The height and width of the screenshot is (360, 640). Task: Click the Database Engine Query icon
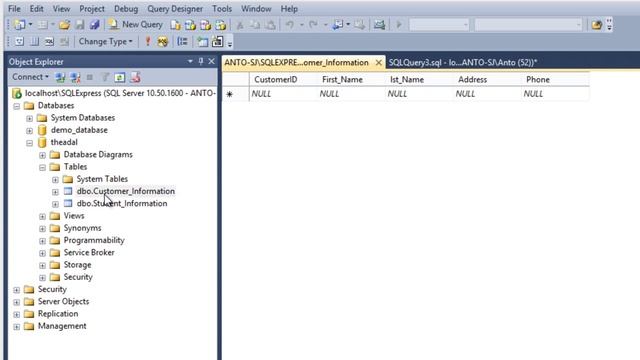(x=176, y=25)
